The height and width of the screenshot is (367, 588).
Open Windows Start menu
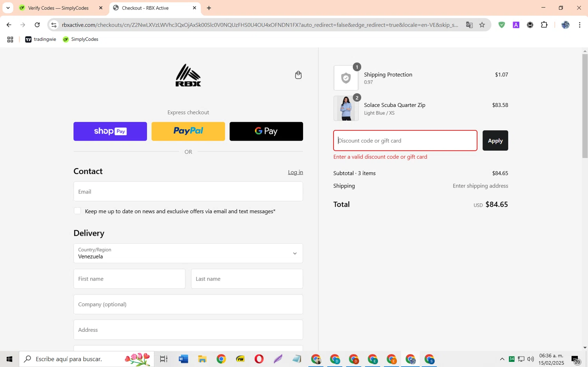click(x=9, y=359)
